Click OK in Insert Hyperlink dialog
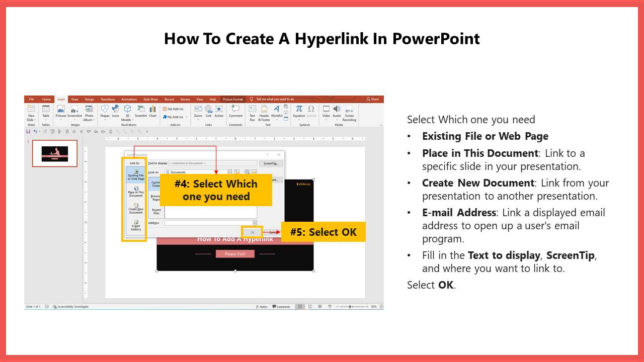 [x=252, y=232]
